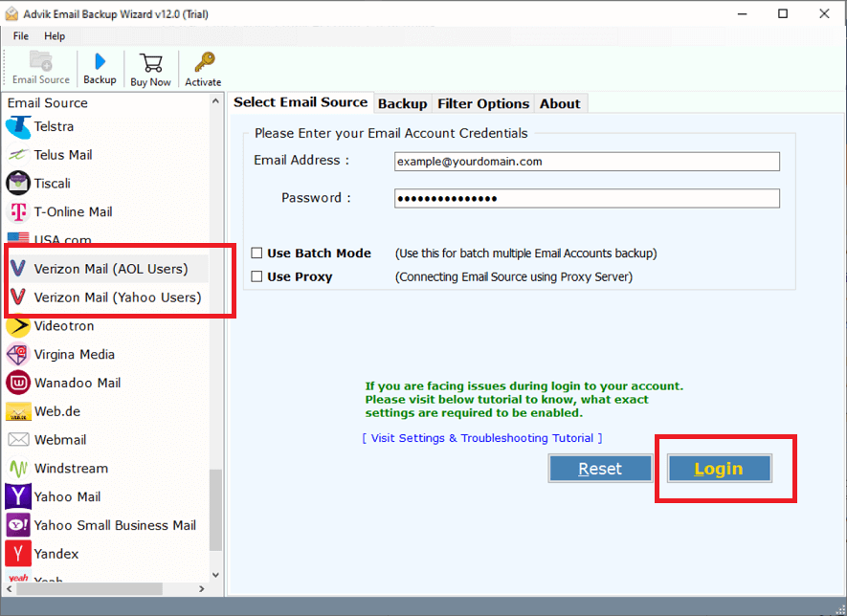
Task: Close the Advik Email Backup Wizard window
Action: point(824,14)
